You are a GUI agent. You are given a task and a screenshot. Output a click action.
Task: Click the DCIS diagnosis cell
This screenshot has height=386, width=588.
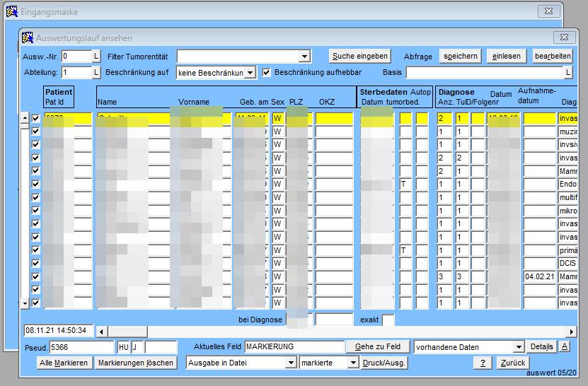567,263
